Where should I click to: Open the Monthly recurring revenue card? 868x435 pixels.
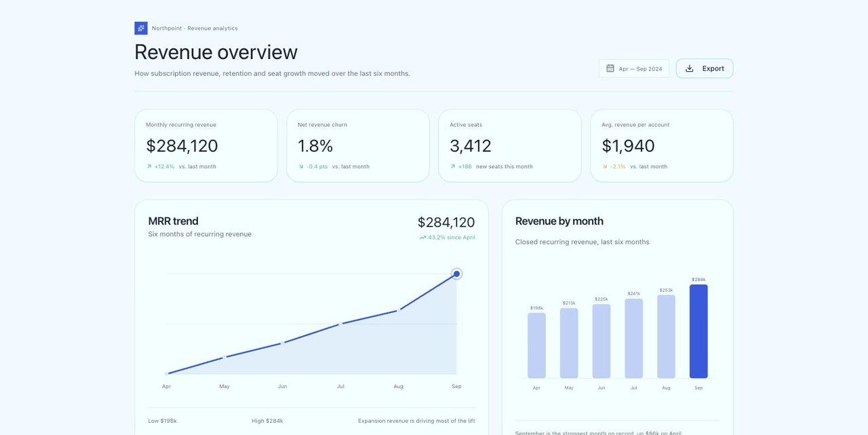point(206,146)
